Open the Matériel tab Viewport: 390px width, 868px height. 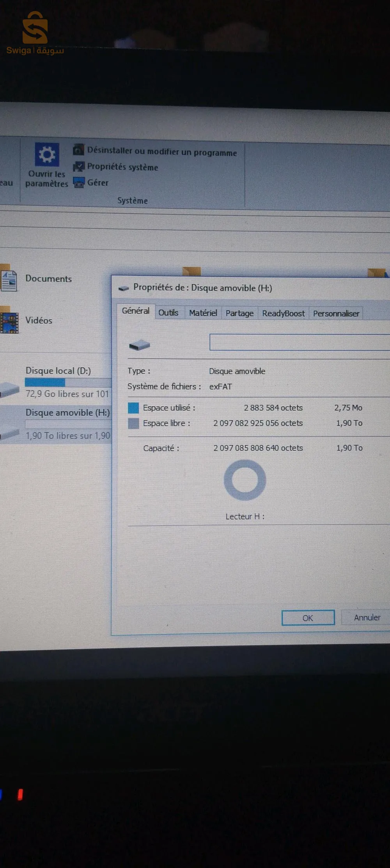(203, 313)
